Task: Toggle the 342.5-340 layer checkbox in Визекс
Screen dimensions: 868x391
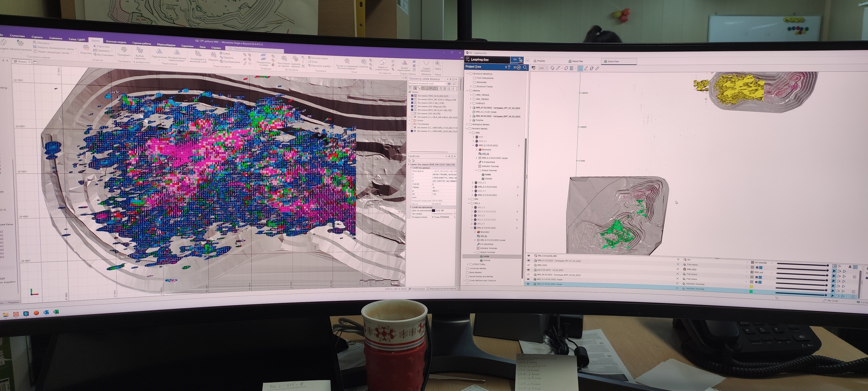Action: [x=412, y=103]
